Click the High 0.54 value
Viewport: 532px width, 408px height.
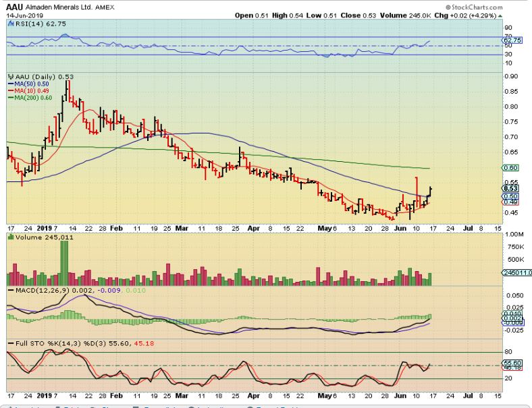point(288,16)
